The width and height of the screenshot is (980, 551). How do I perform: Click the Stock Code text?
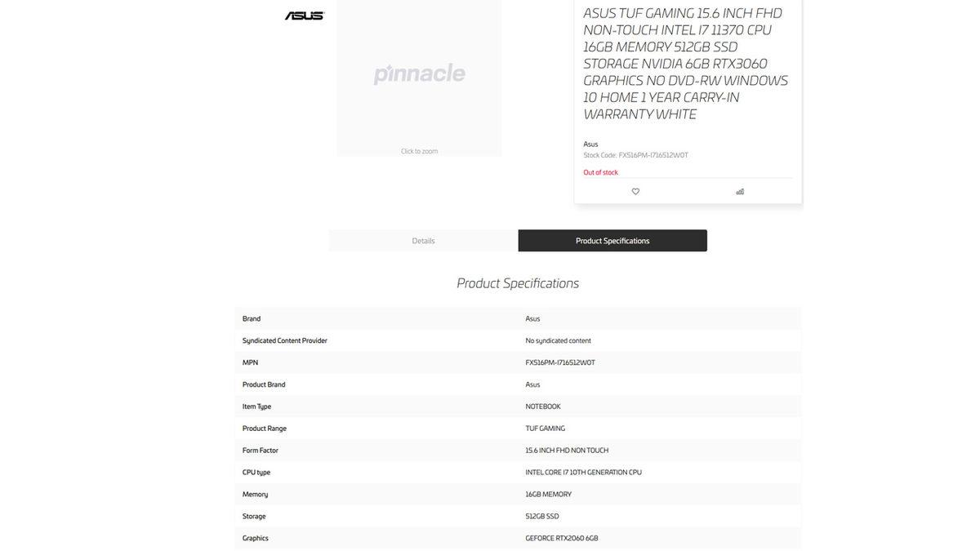pyautogui.click(x=635, y=155)
